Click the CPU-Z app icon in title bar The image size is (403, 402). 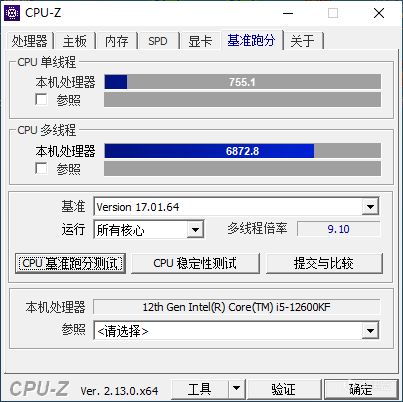tap(12, 13)
